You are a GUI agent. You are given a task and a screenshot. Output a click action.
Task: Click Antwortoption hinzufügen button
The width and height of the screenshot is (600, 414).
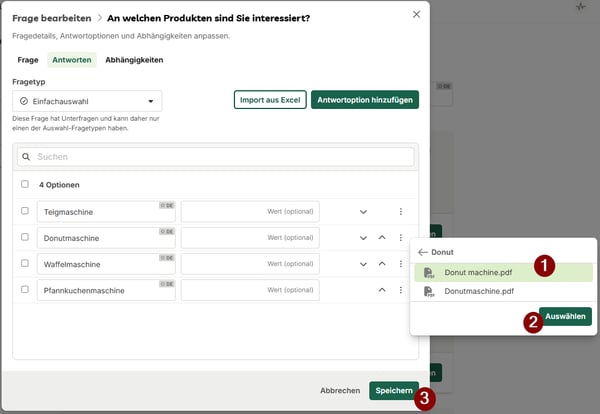point(365,100)
